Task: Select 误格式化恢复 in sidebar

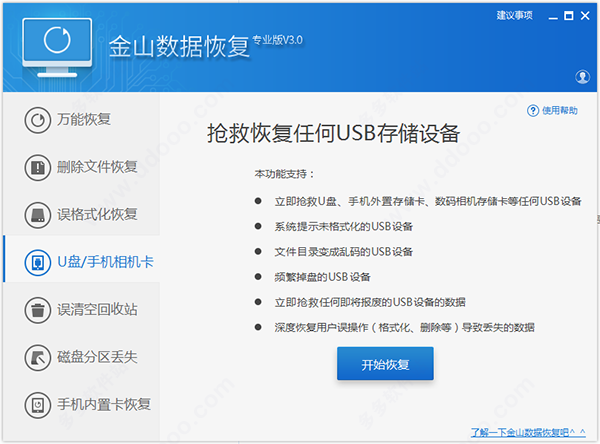Action: point(97,214)
